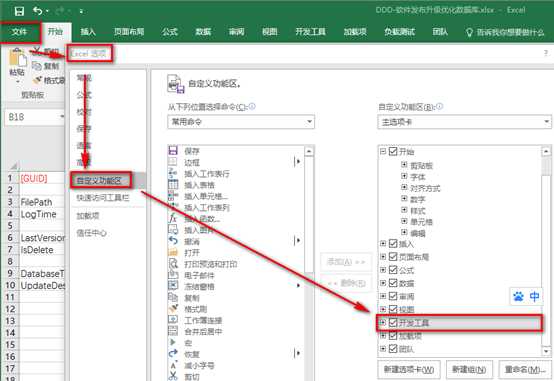
Task: Click the 新建选项卡(W) button
Action: [409, 369]
